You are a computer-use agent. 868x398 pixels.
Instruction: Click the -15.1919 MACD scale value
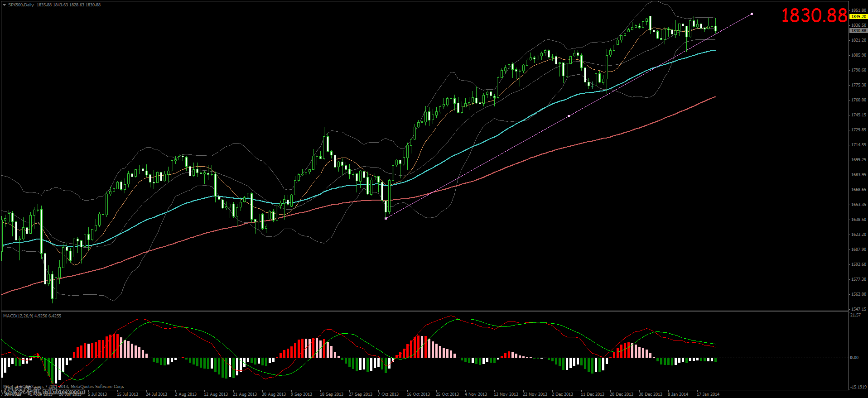tap(858, 387)
